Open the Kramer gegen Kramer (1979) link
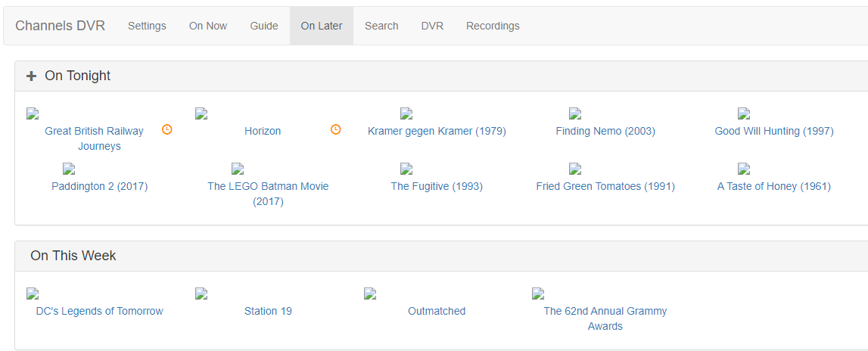 tap(437, 131)
